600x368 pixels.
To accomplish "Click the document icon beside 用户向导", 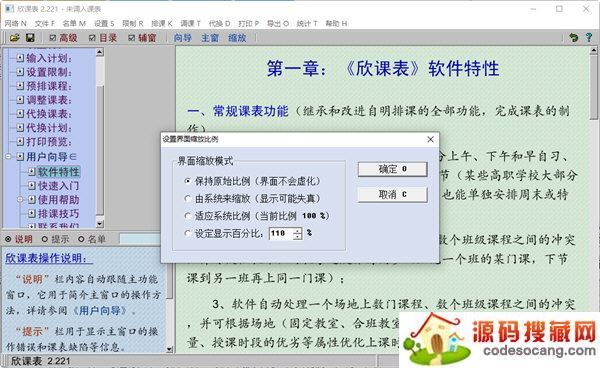I will [x=20, y=156].
